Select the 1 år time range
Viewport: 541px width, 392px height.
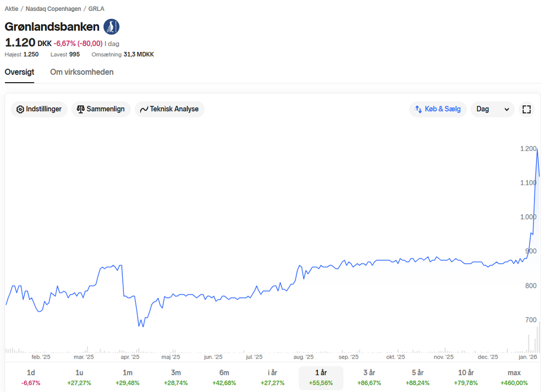pyautogui.click(x=321, y=377)
